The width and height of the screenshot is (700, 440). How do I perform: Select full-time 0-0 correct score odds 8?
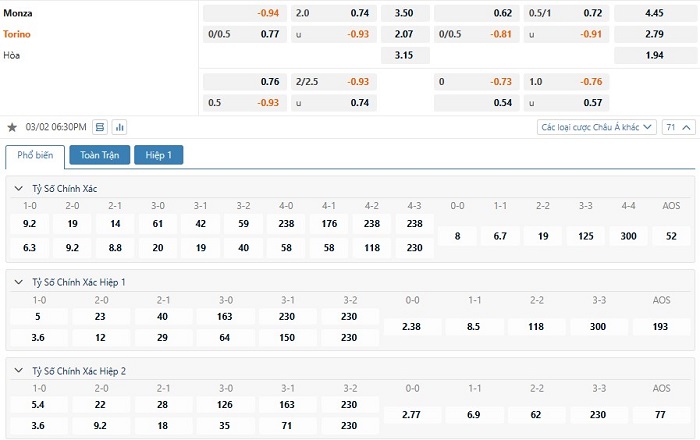coord(457,236)
